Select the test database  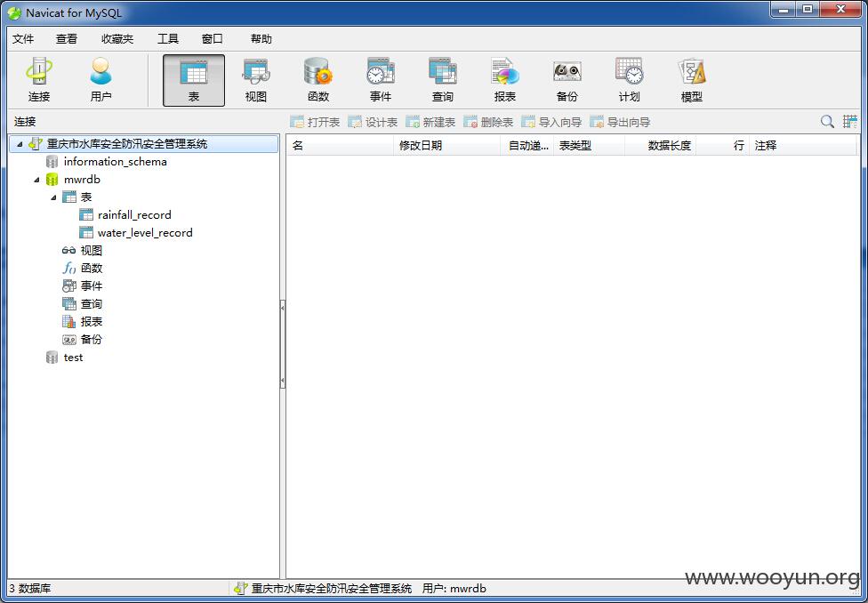[73, 358]
